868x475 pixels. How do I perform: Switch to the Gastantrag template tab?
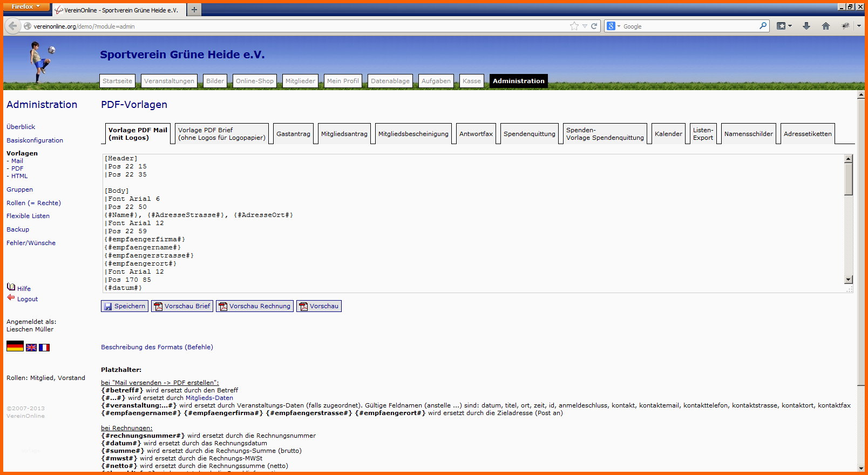coord(293,134)
